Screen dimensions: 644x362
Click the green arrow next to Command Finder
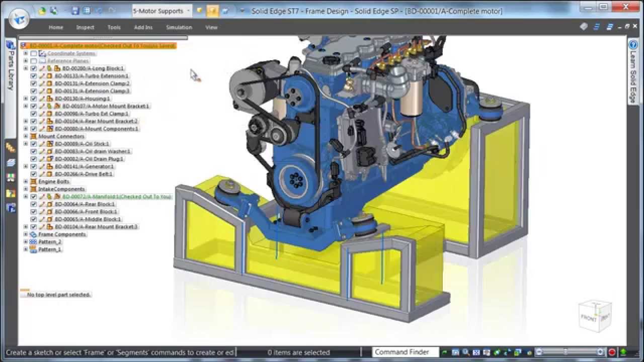coord(445,352)
